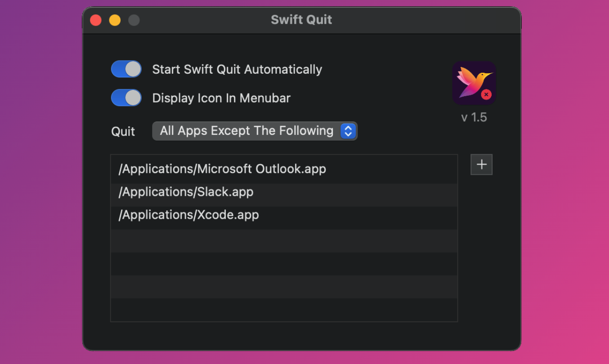
Task: Select the Microsoft Outlook.app list entry
Action: tap(222, 169)
